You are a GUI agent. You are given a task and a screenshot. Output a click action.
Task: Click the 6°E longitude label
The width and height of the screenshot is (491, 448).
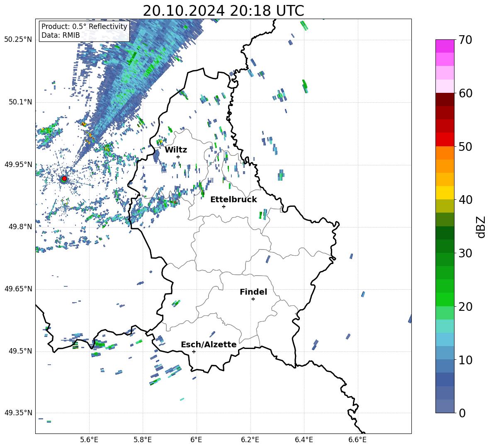196,440
